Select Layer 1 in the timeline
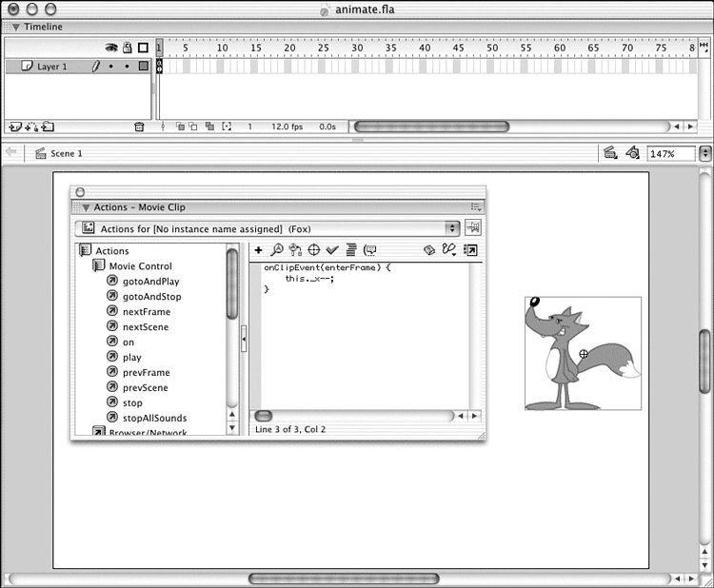Screen dimensions: 714x588 pos(78,67)
